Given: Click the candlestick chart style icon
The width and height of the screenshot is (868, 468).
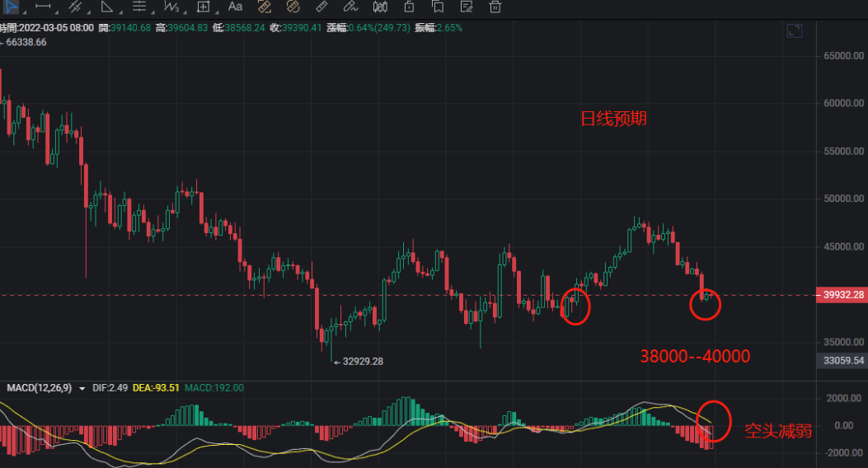Looking at the screenshot, I should tap(380, 7).
